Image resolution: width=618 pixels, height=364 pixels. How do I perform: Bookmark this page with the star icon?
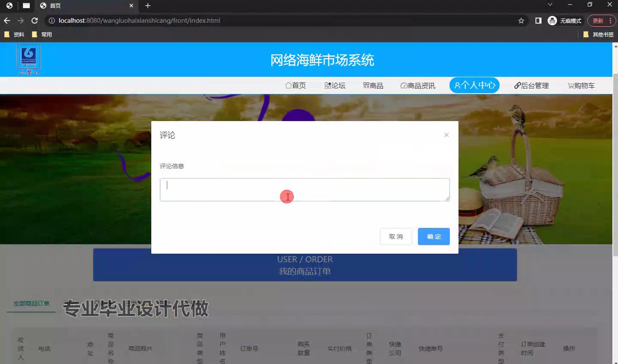[x=521, y=21]
